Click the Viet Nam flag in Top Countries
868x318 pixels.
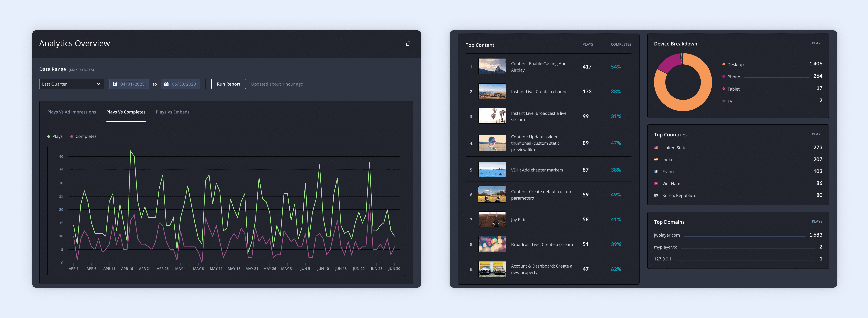(x=656, y=183)
